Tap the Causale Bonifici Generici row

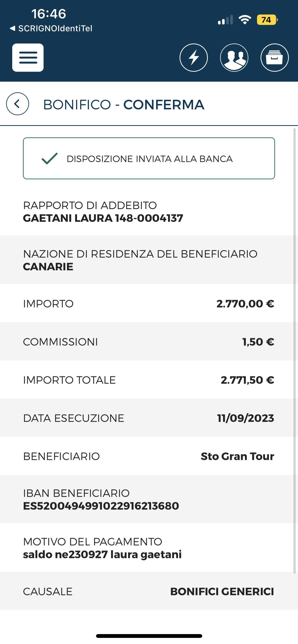pos(147,591)
